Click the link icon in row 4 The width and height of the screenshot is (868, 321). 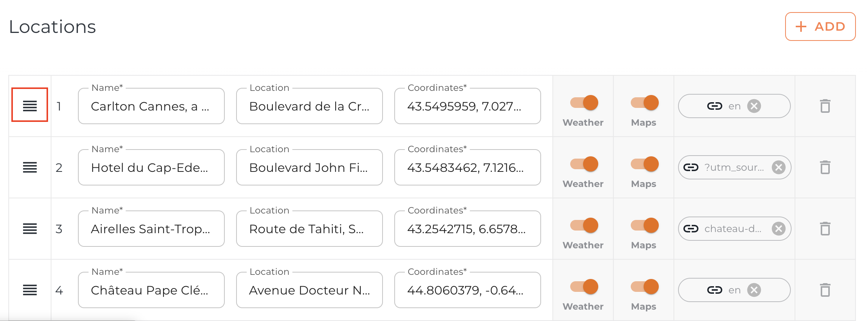[714, 290]
